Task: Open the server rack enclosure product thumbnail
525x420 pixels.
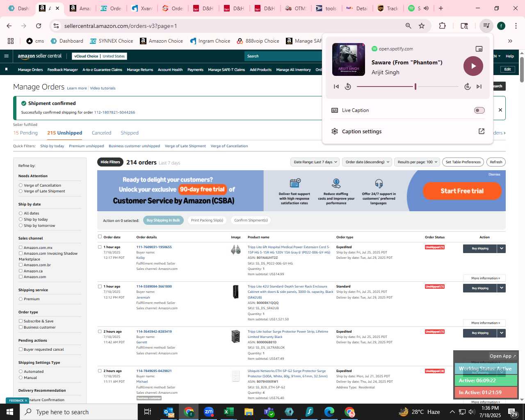Action: point(236,292)
